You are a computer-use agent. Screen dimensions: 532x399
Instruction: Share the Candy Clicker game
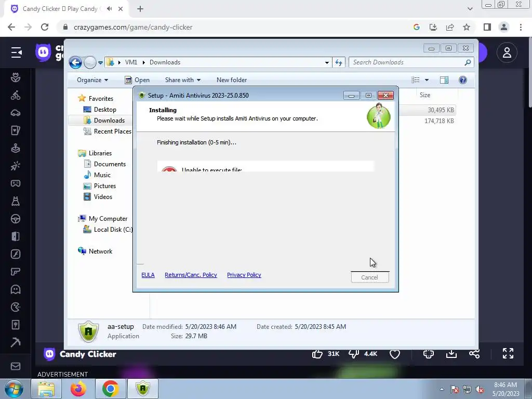[x=474, y=354]
